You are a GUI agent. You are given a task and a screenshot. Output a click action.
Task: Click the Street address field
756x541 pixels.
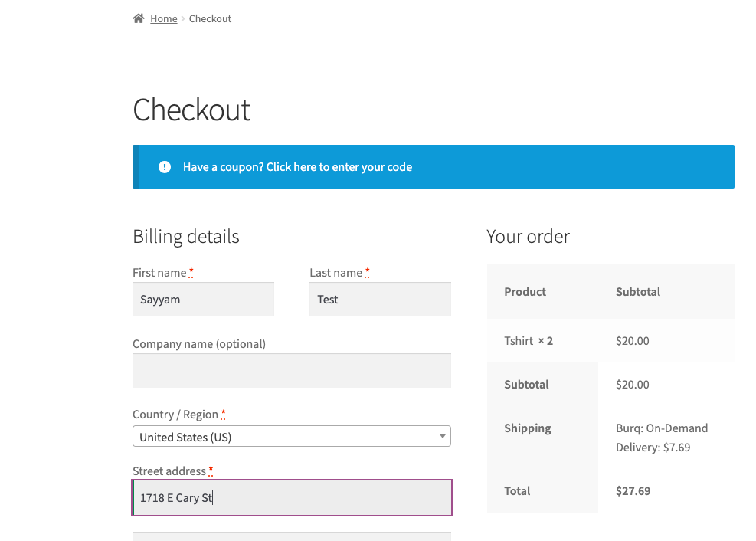(x=291, y=498)
